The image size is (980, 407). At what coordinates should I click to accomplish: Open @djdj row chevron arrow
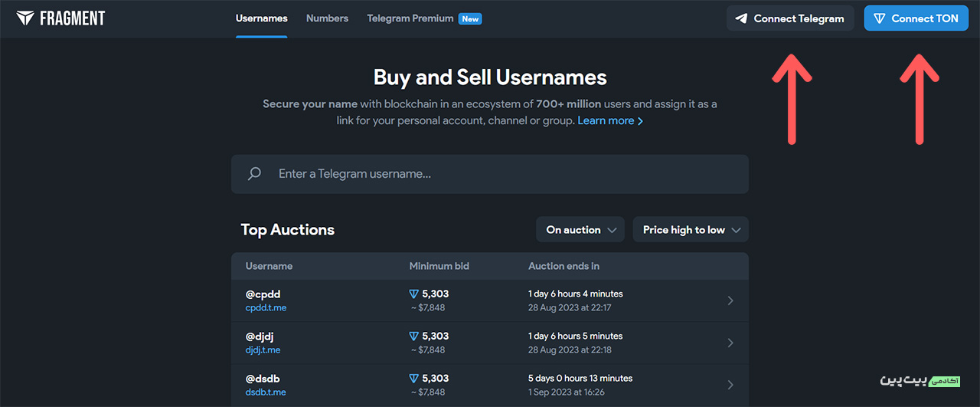click(x=730, y=343)
